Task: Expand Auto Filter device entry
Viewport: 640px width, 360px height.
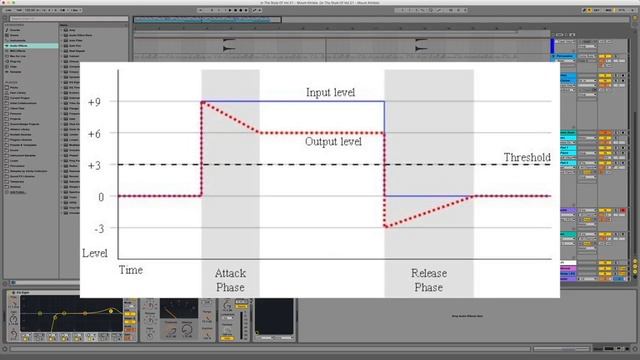Action: coord(62,40)
